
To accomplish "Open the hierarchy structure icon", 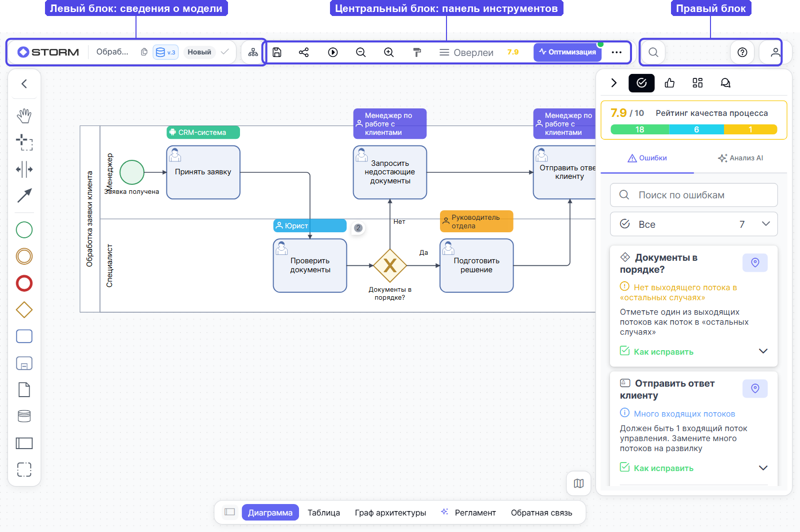I will pyautogui.click(x=253, y=52).
